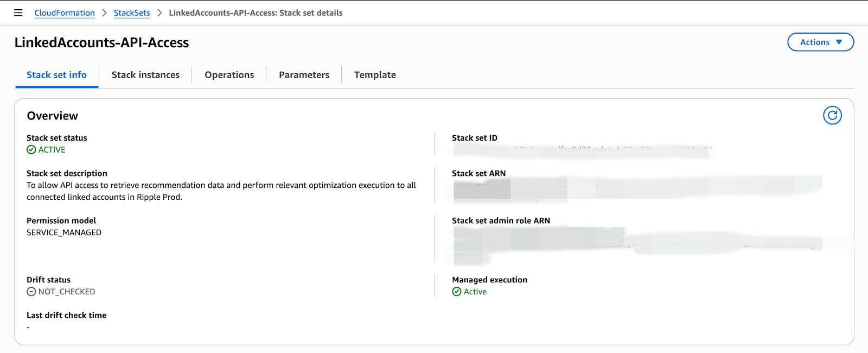Navigate to CloudFormation breadcrumb link
Viewport: 868px width, 353px height.
pos(65,13)
